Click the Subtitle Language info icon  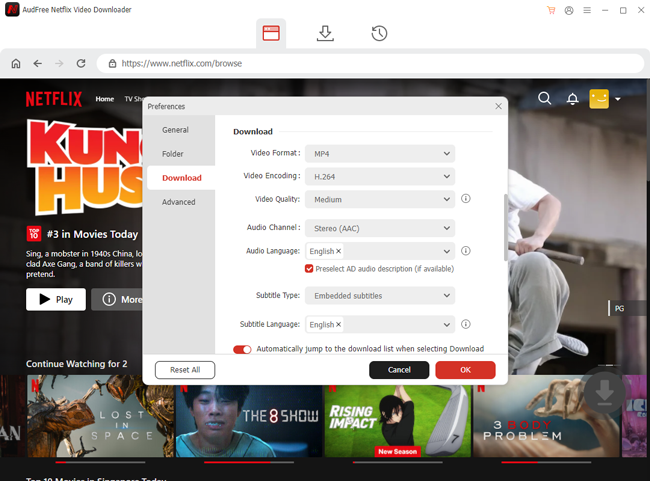tap(466, 324)
